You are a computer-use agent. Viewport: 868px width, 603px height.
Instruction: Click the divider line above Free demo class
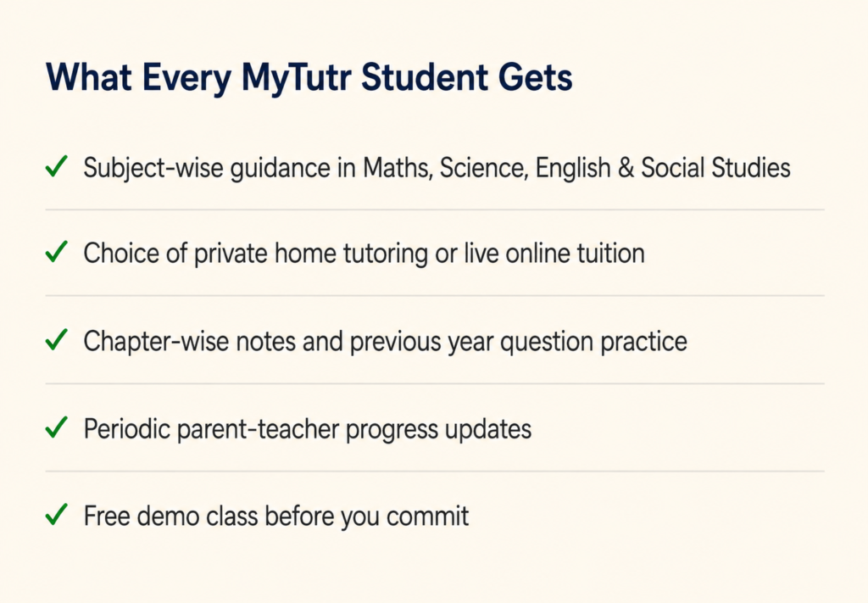pyautogui.click(x=435, y=472)
